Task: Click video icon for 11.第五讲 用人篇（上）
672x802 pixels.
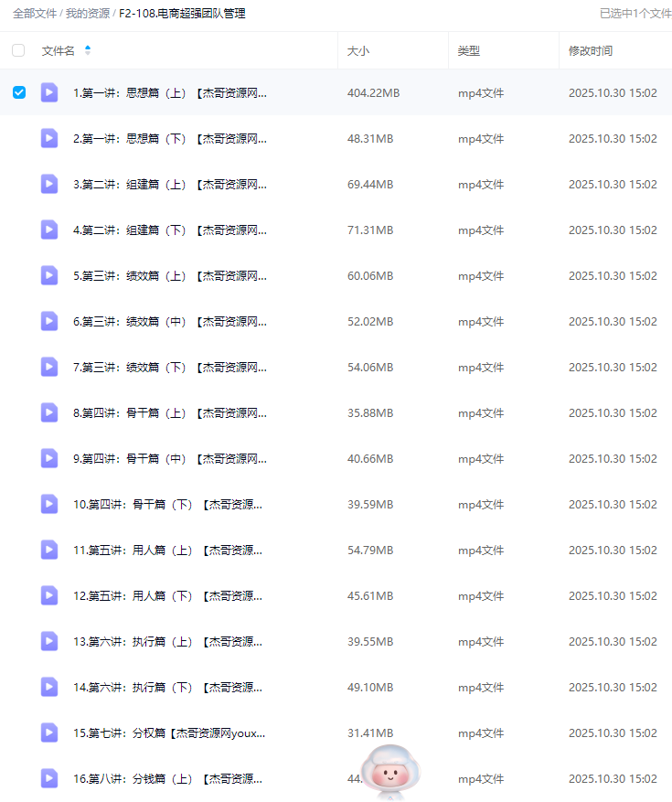Action: 49,550
